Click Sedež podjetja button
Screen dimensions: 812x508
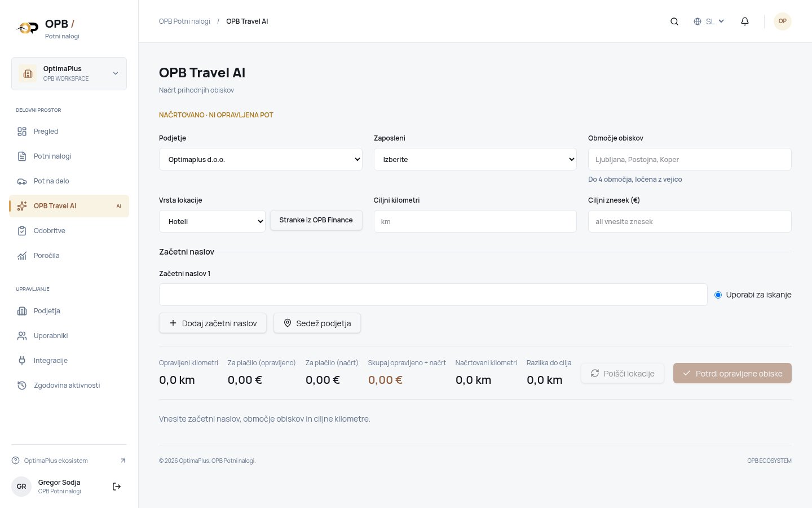tap(317, 323)
